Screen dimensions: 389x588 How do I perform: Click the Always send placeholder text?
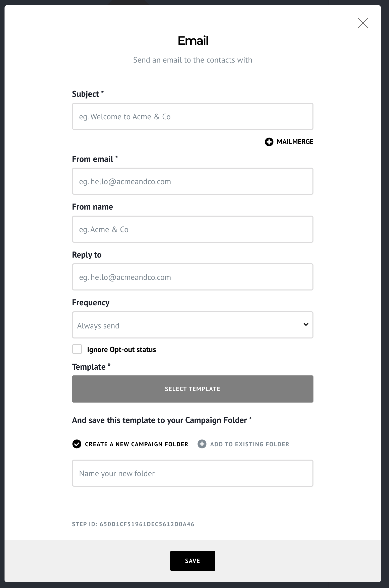pos(98,326)
